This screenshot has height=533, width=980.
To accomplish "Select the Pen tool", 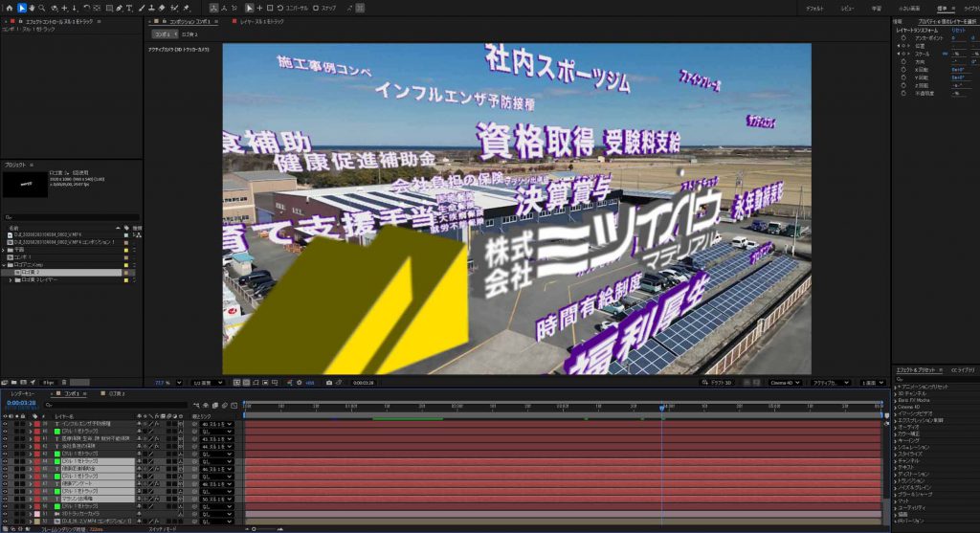I will tap(117, 8).
